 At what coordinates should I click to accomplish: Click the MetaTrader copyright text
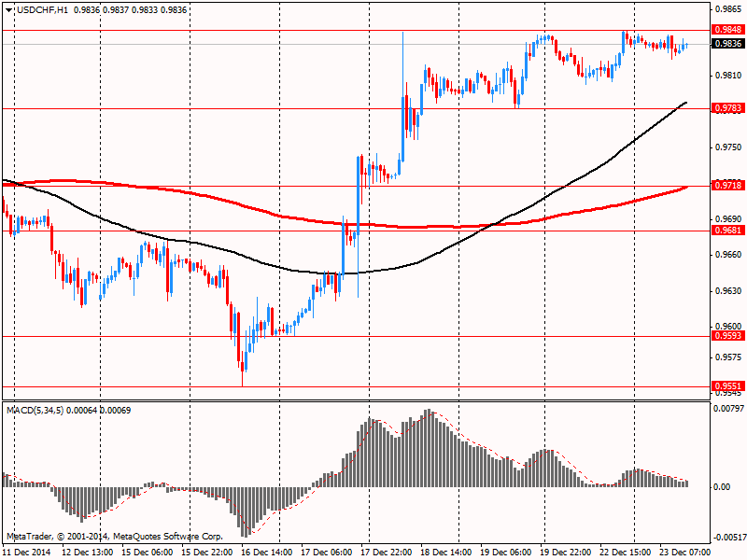[x=114, y=536]
